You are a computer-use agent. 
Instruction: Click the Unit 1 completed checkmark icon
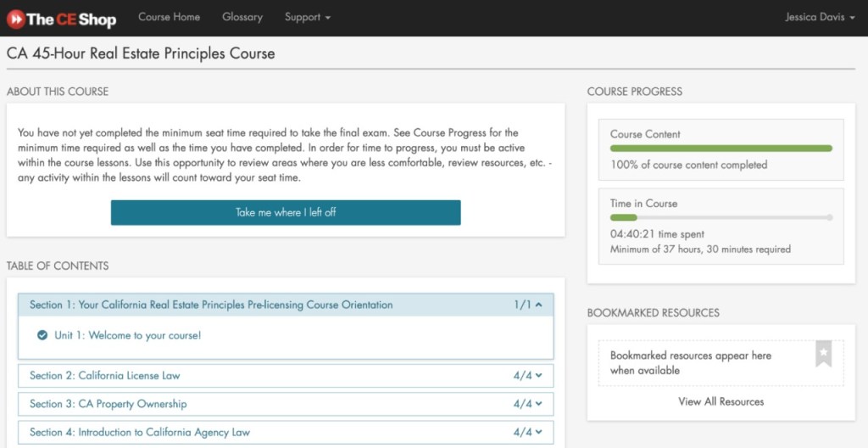click(42, 335)
